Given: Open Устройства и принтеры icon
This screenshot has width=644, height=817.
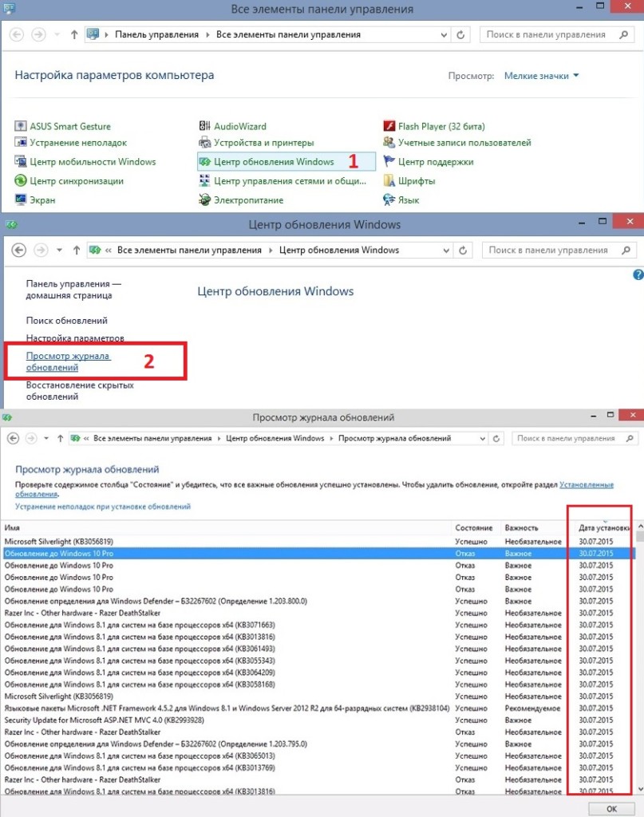Looking at the screenshot, I should (x=204, y=142).
